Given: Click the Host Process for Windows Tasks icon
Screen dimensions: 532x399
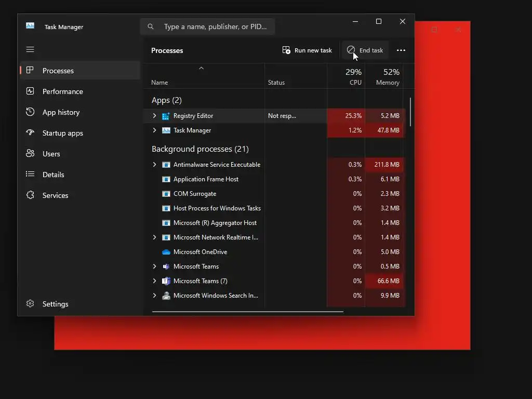Looking at the screenshot, I should [x=166, y=208].
